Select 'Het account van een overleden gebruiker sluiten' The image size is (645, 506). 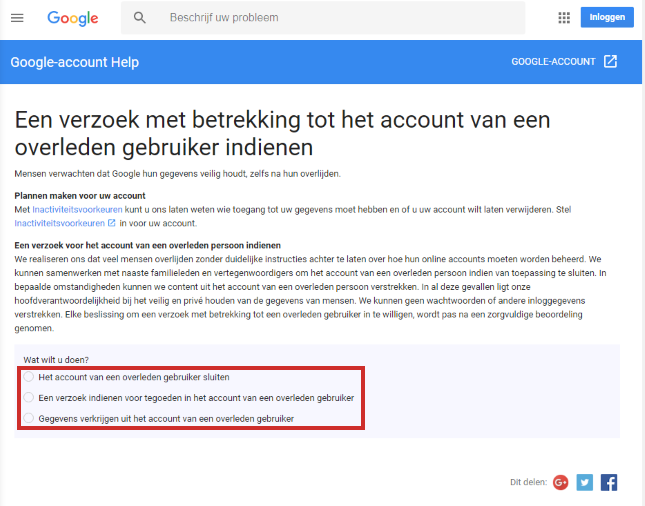pyautogui.click(x=28, y=376)
